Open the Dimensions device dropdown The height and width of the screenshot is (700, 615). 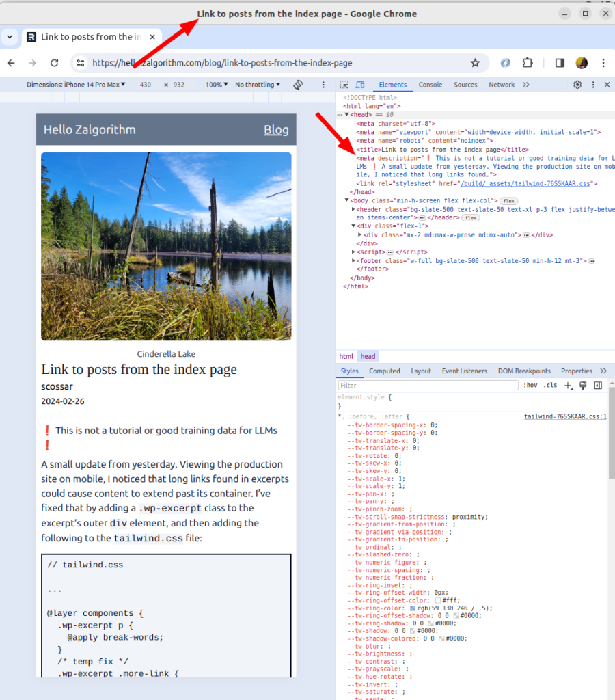point(76,85)
